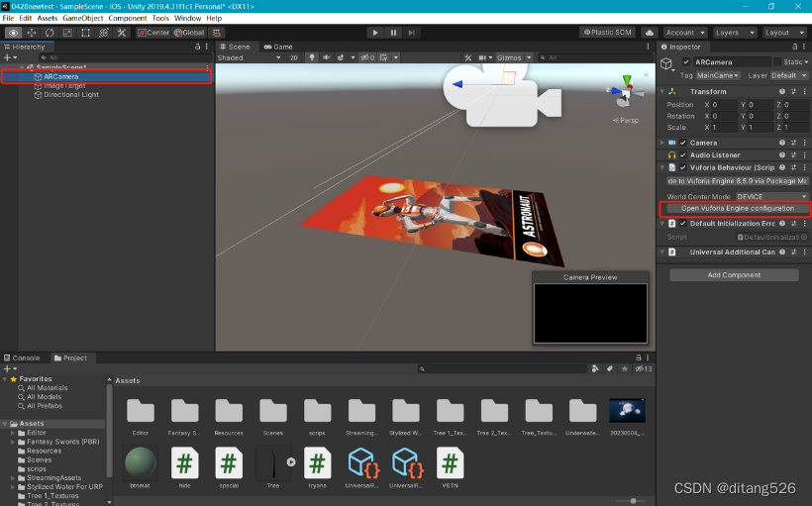Open the Component menu
The height and width of the screenshot is (506, 812).
tap(128, 18)
